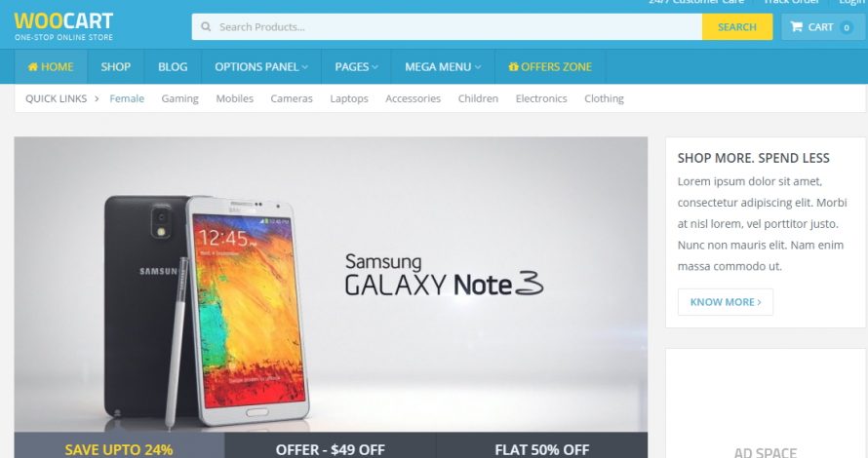Click the magnifier icon in search box
The height and width of the screenshot is (458, 868).
click(206, 26)
